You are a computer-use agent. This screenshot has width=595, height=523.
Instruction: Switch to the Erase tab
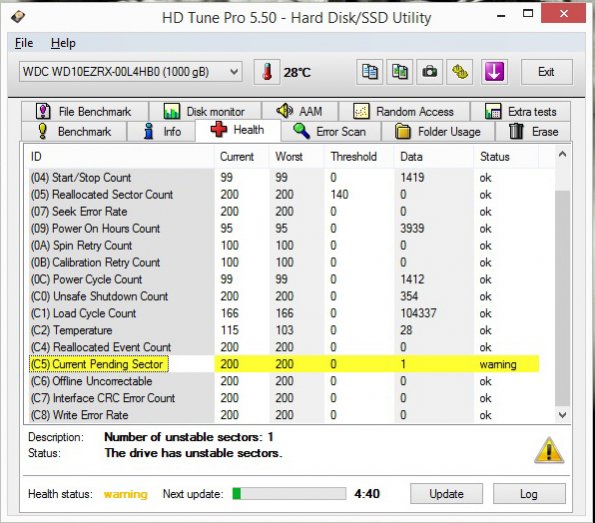(533, 131)
